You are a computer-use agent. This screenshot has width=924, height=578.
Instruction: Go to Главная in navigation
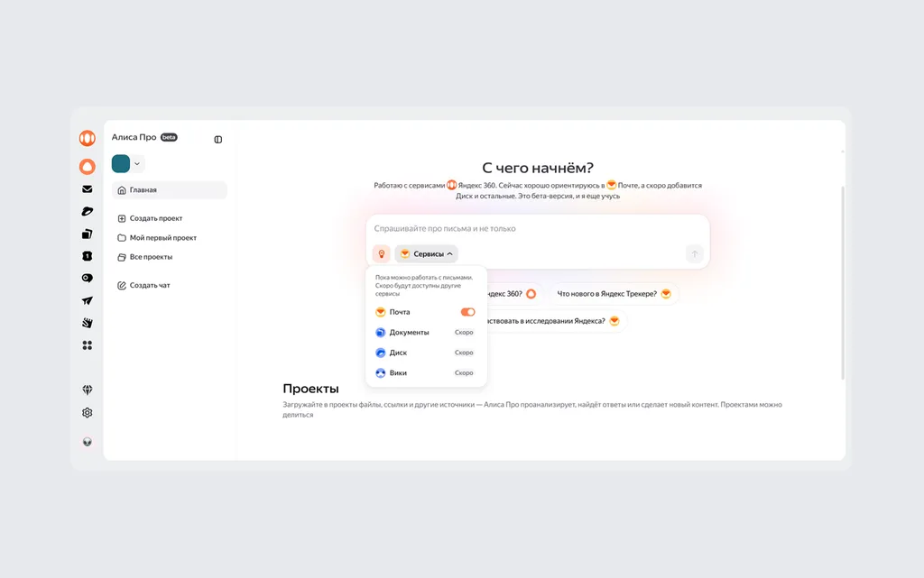pyautogui.click(x=169, y=189)
